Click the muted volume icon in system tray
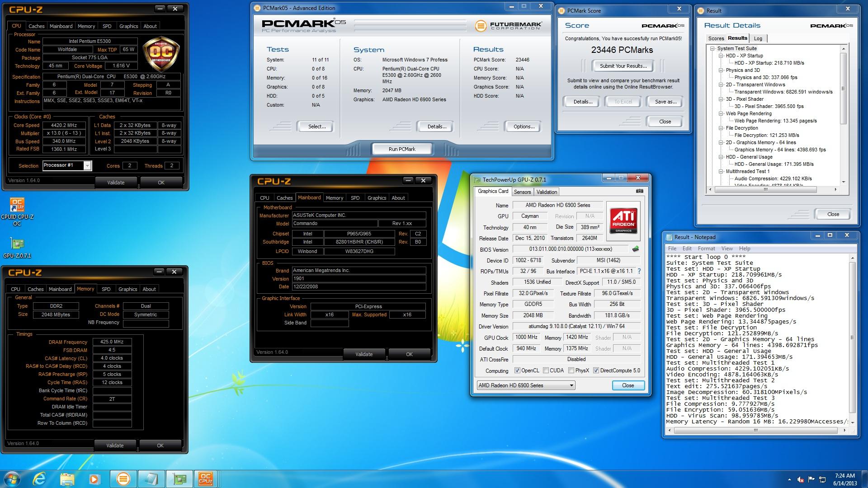868x488 pixels. 800,479
